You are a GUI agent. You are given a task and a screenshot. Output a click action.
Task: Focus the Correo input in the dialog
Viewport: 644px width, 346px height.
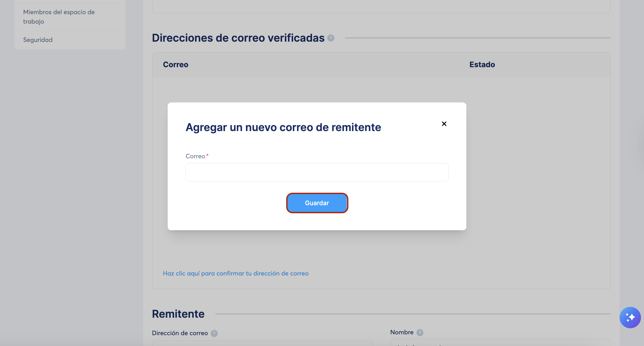pos(317,172)
